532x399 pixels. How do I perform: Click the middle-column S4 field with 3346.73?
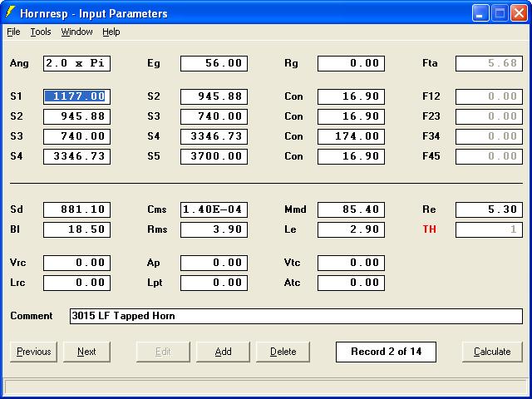click(x=214, y=136)
